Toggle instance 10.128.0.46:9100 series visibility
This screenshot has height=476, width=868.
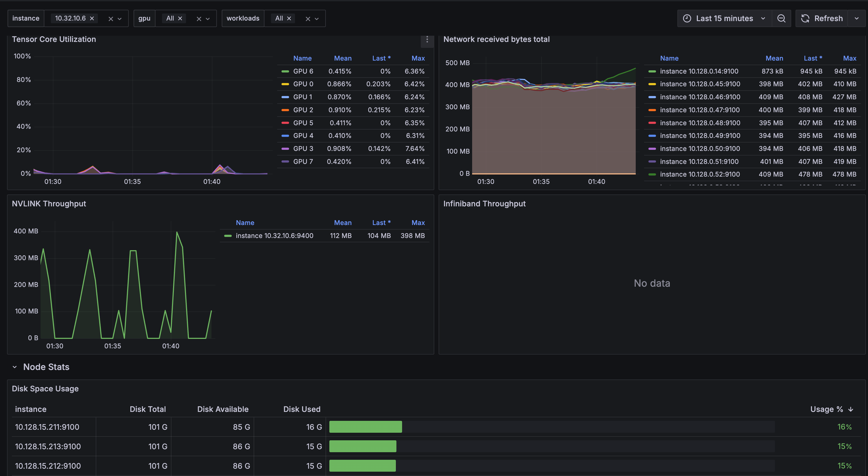(700, 97)
